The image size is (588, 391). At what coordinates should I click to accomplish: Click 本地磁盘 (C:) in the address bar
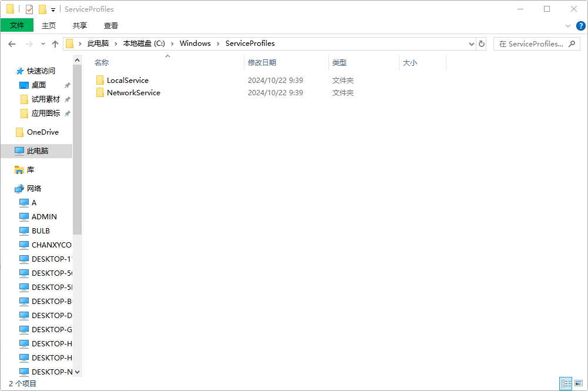coord(144,44)
